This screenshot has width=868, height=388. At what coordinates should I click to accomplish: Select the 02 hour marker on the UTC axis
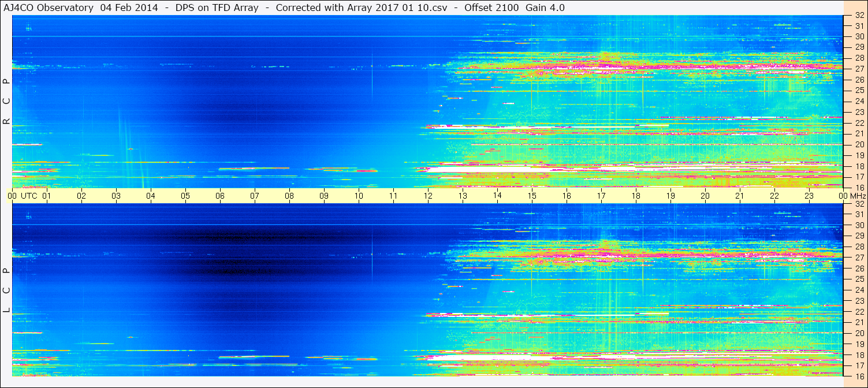click(81, 196)
